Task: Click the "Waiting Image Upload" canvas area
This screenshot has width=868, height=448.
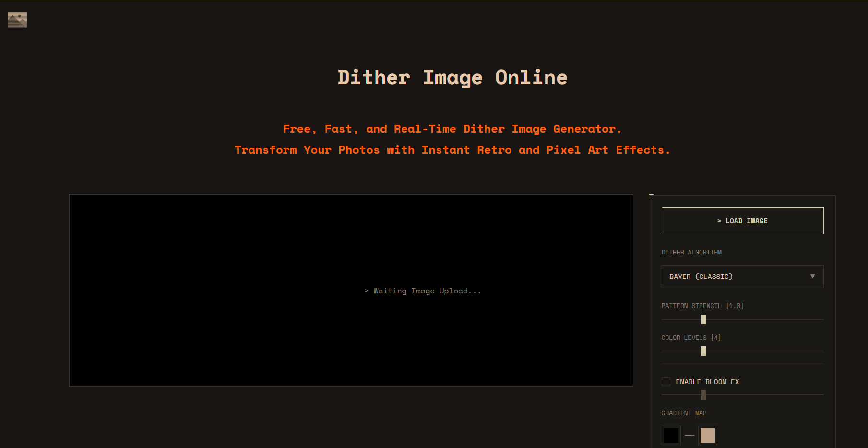Action: coord(351,291)
